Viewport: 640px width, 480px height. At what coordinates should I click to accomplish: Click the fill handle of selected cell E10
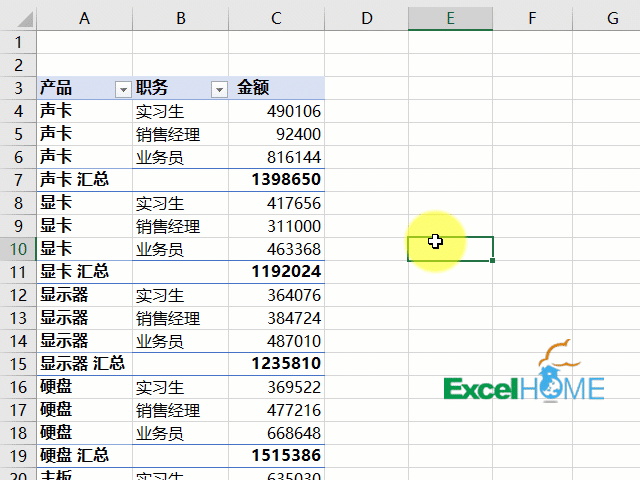click(493, 260)
